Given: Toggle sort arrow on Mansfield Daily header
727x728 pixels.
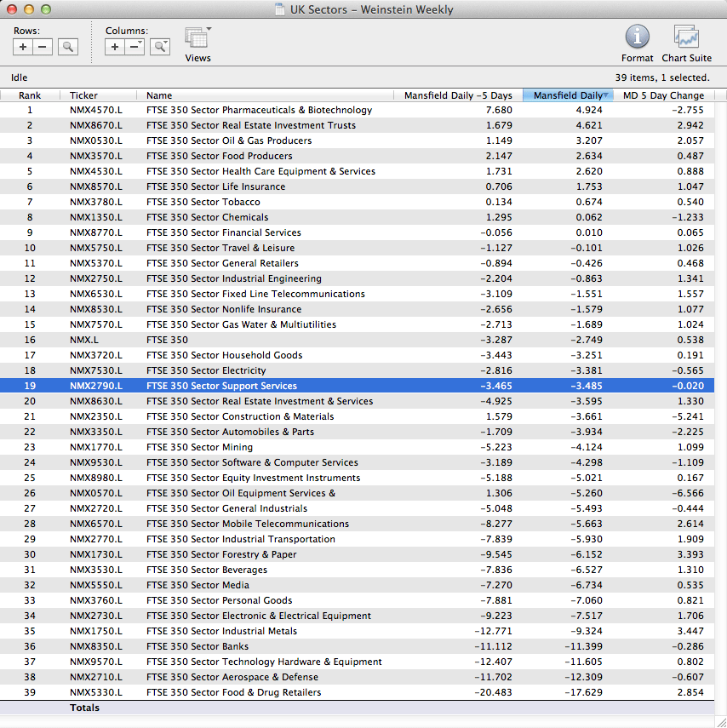Looking at the screenshot, I should coord(606,95).
